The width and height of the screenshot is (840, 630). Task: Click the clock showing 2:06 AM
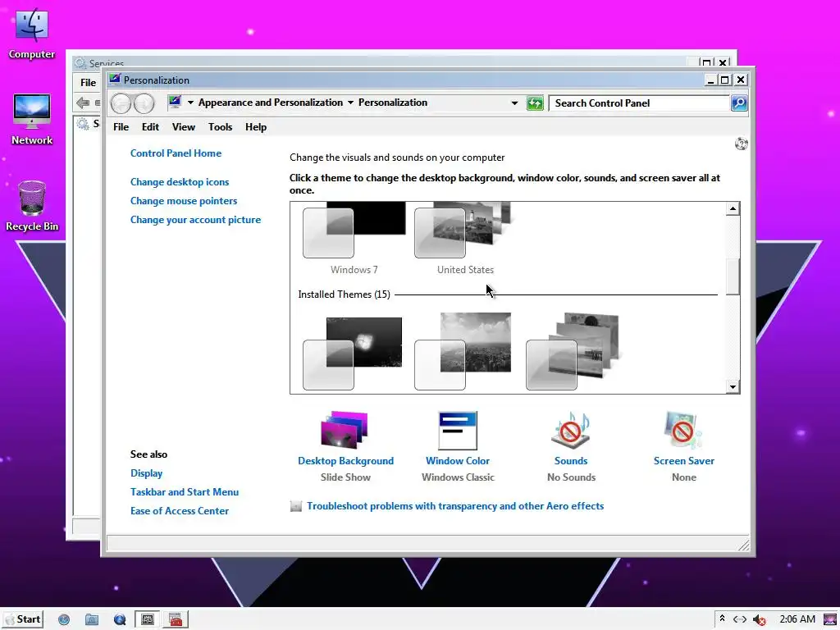[x=797, y=619]
